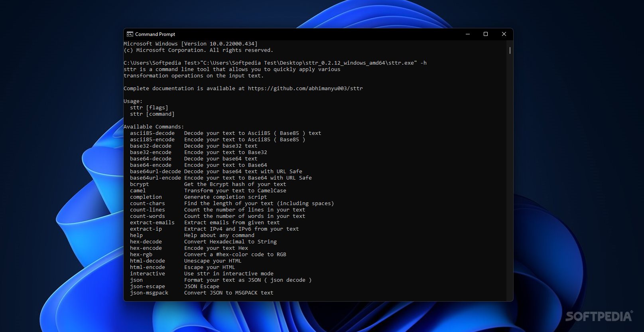Close the Command Prompt window
Viewport: 644px width, 332px height.
point(504,34)
